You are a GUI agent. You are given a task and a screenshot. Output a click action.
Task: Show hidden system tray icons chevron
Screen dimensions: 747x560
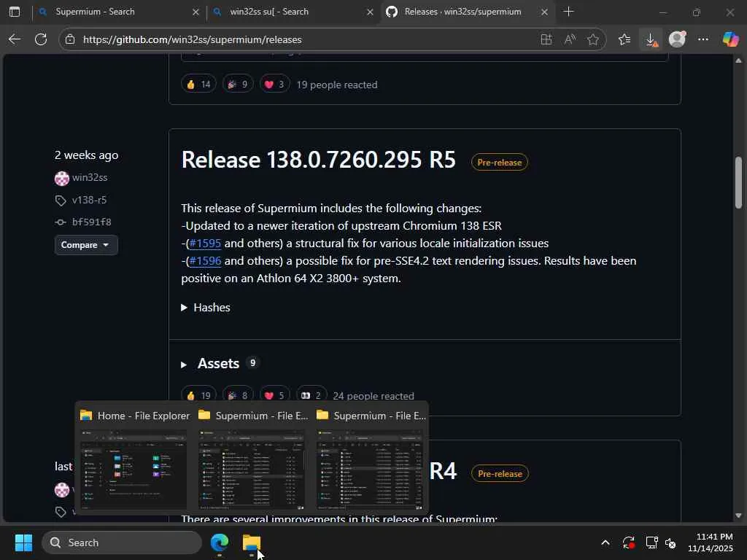605,542
